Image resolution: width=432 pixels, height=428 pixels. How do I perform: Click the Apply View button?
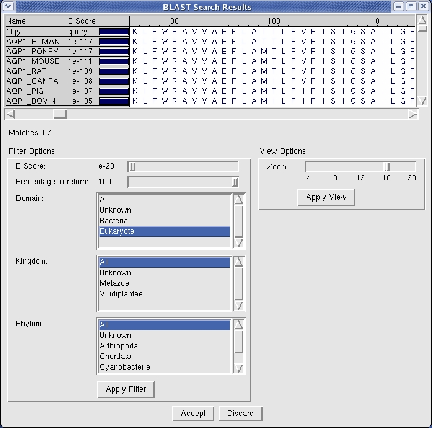click(326, 197)
